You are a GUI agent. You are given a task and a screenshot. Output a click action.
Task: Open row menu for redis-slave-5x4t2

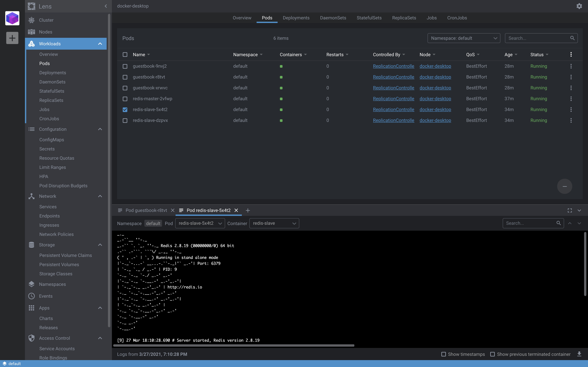[571, 109]
